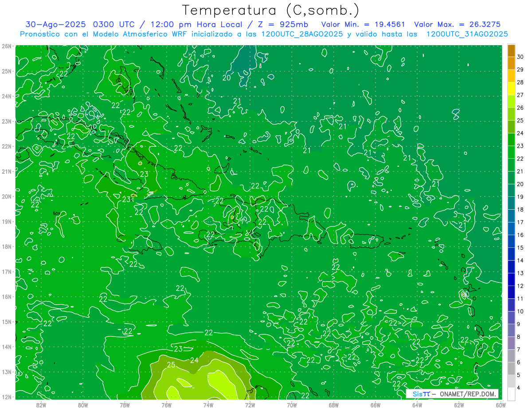The image size is (532, 411).
Task: Click the color-scale label "30"
Action: [520, 57]
